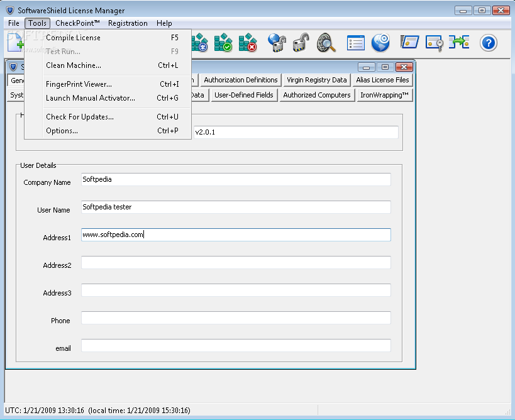Viewport: 515px width, 420px height.
Task: Close the open Tools menu
Action: (38, 23)
